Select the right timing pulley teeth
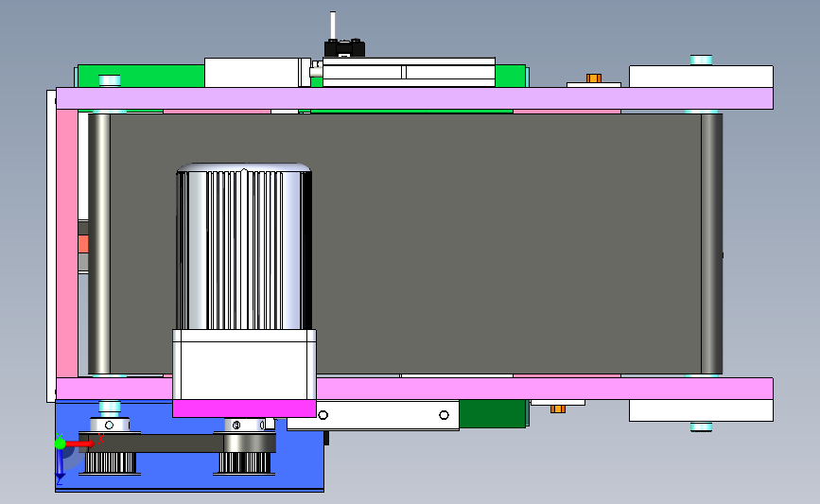 (244, 463)
